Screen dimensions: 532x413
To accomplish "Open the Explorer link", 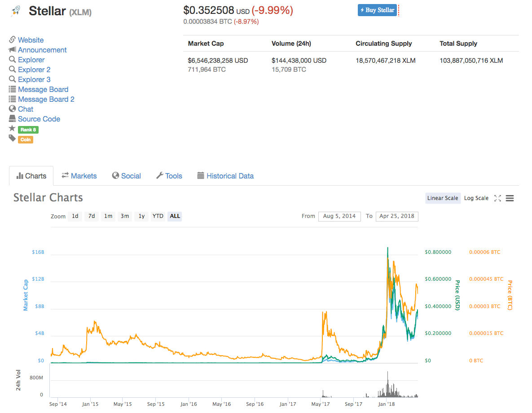I will point(31,60).
